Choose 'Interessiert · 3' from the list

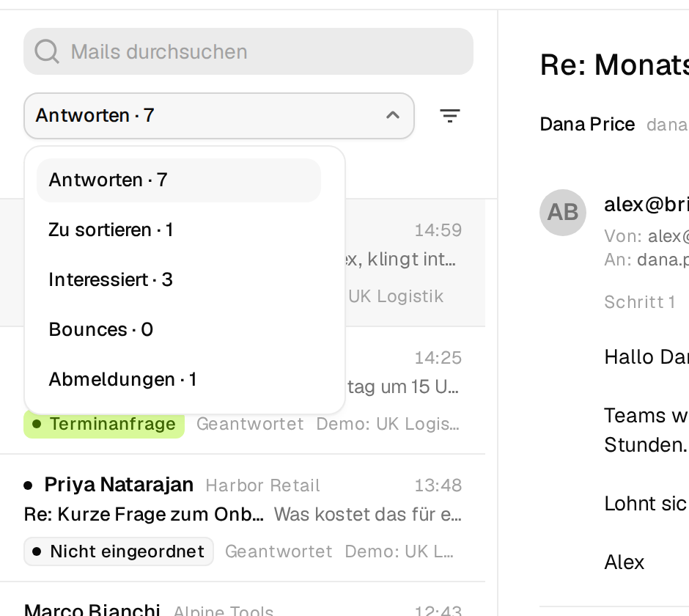point(178,279)
